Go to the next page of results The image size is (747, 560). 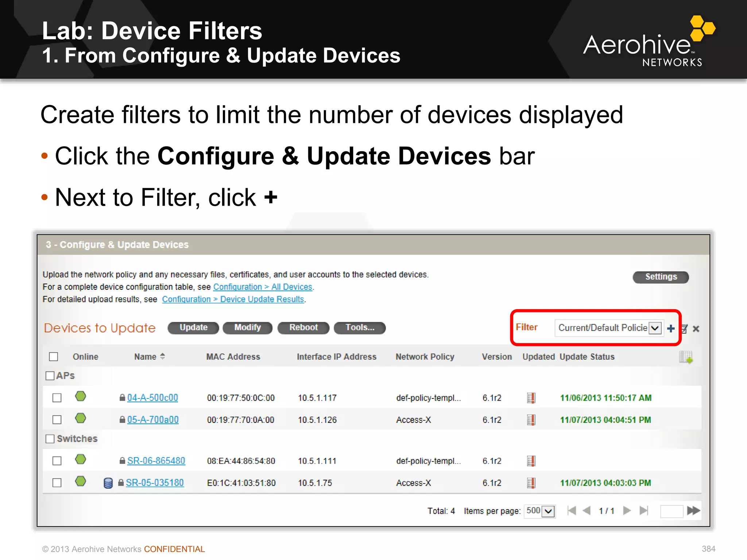(x=627, y=511)
